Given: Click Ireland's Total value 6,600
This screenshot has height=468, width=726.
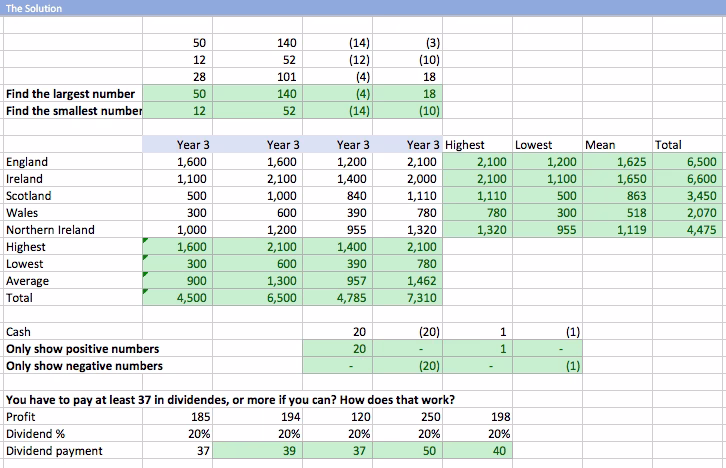Looking at the screenshot, I should click(x=688, y=179).
